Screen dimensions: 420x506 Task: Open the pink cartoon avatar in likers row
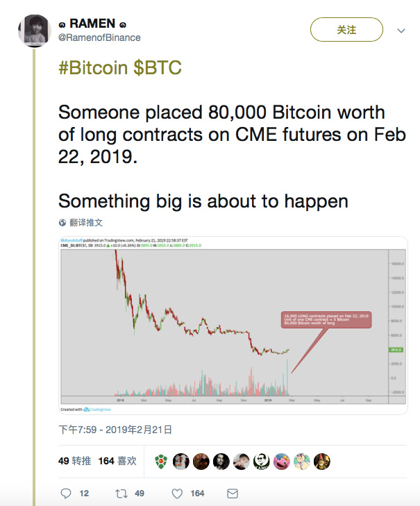(282, 461)
